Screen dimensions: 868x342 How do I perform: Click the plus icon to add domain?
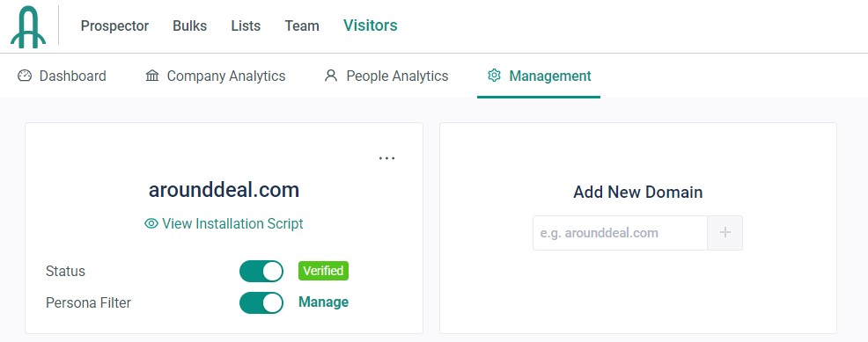725,233
